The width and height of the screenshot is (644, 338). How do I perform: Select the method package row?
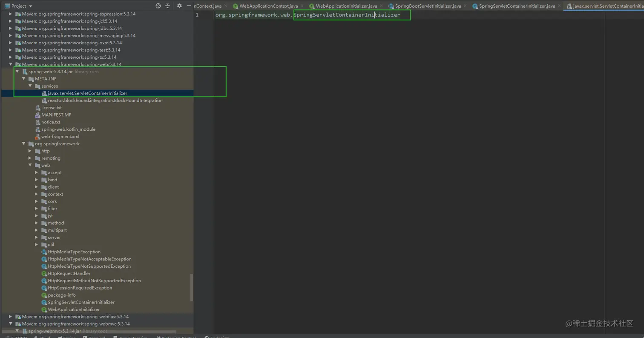[x=97, y=223]
